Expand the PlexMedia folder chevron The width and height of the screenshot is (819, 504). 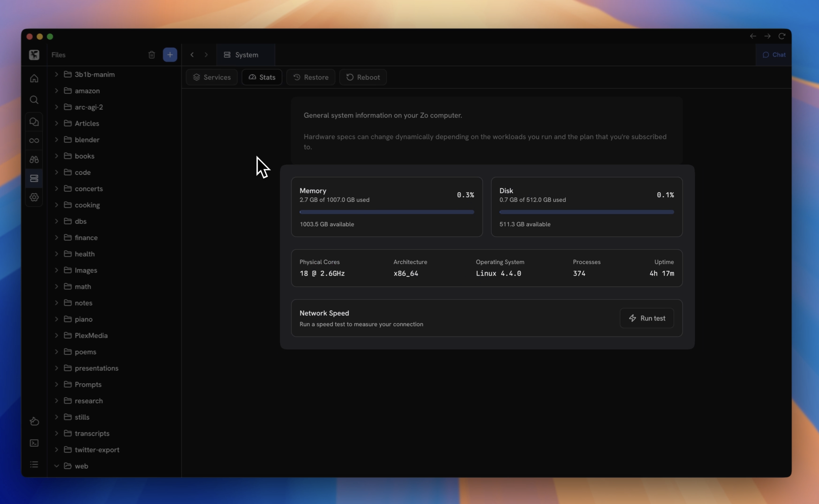[x=56, y=335]
